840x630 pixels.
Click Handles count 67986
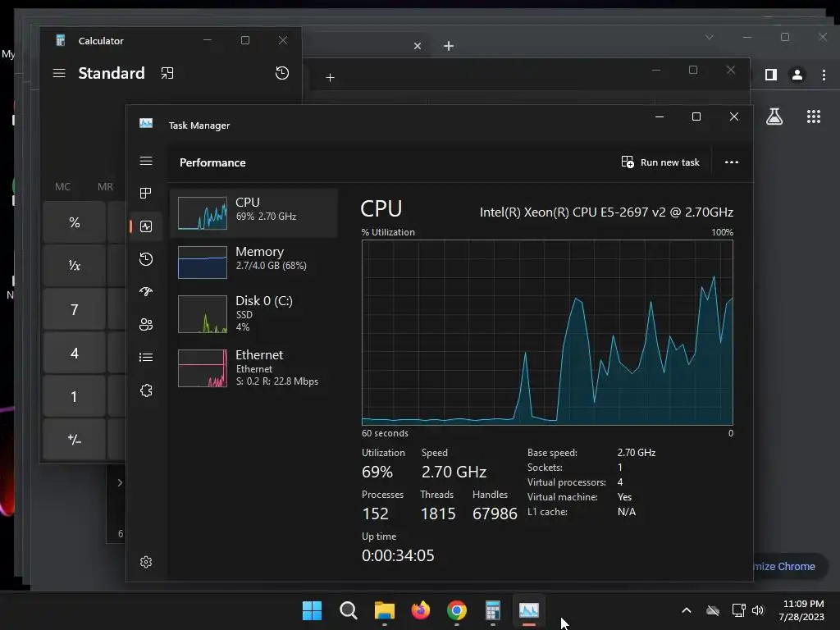(495, 514)
